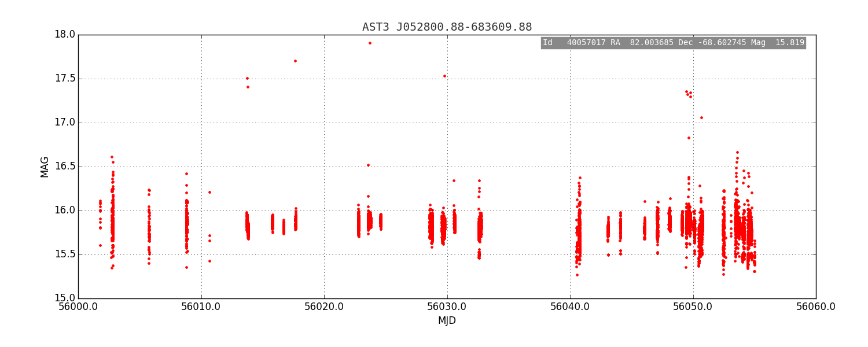
Task: Click the Id/RA/Dec/Mag info box
Action: point(673,43)
